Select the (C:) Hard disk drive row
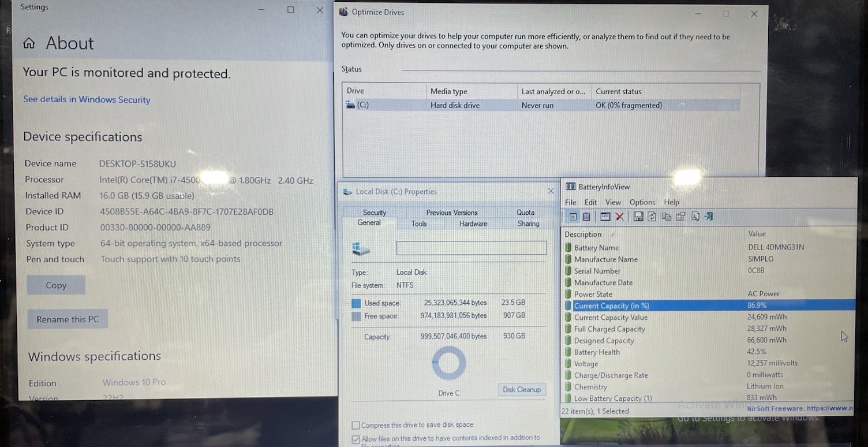This screenshot has width=868, height=447. 541,105
